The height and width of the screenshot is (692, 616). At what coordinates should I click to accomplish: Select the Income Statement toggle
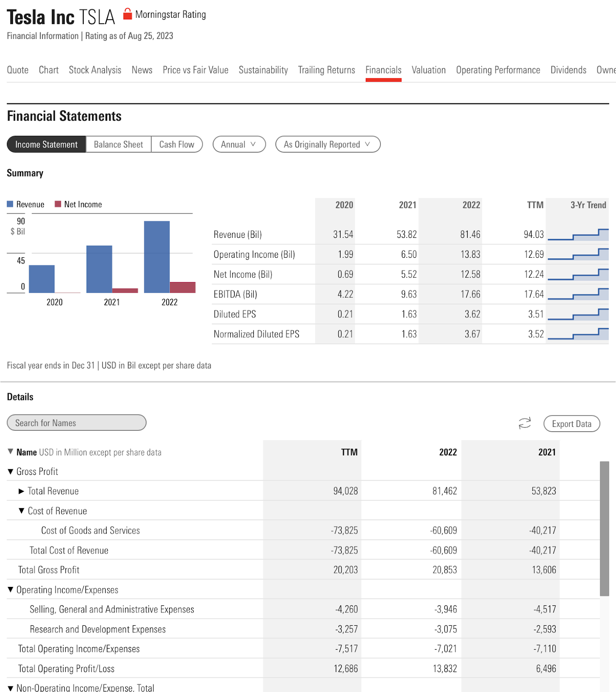[x=46, y=144]
